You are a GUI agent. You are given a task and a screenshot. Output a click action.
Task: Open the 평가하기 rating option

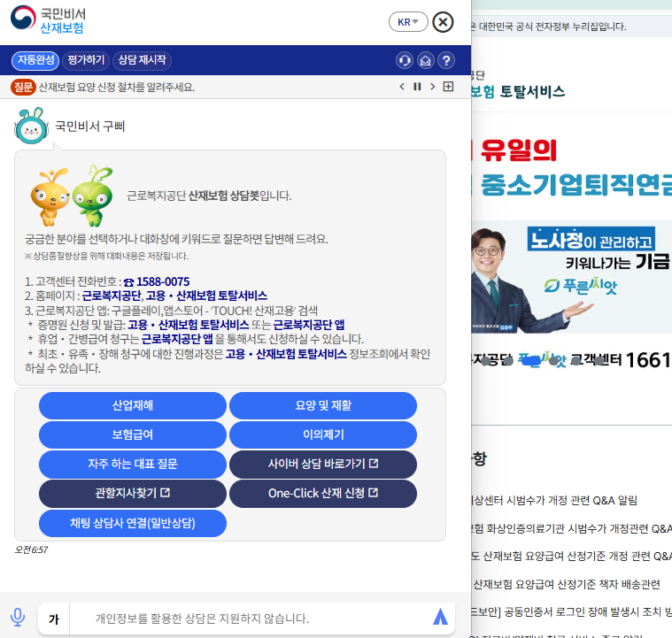tap(86, 60)
